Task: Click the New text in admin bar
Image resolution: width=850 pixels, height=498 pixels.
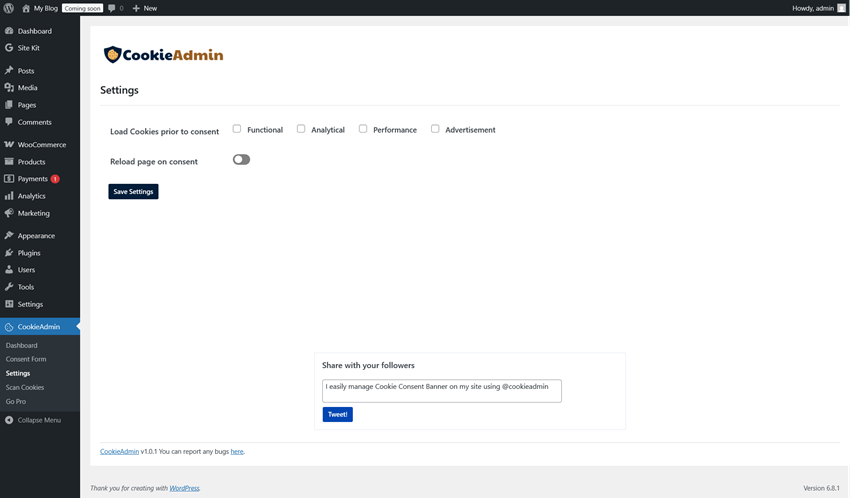Action: (x=150, y=8)
